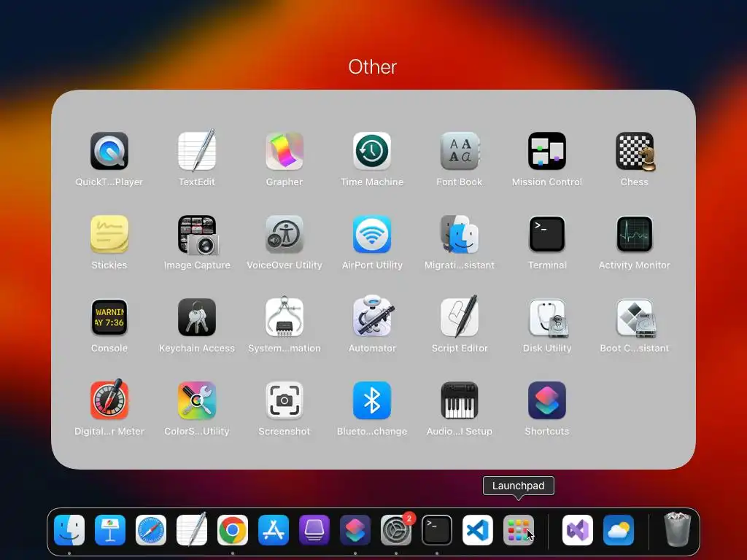747x560 pixels.
Task: Open System Preferences with badge in Dock
Action: coord(396,530)
